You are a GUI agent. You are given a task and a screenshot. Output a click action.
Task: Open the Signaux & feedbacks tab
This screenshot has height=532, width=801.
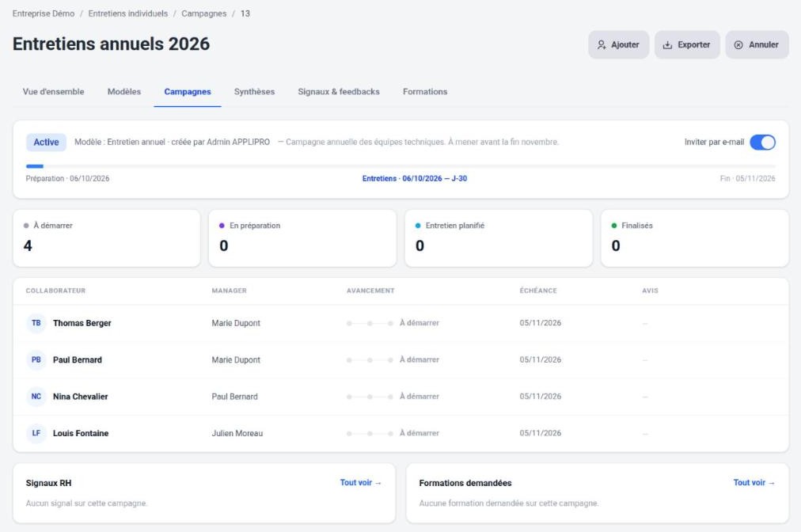click(339, 92)
